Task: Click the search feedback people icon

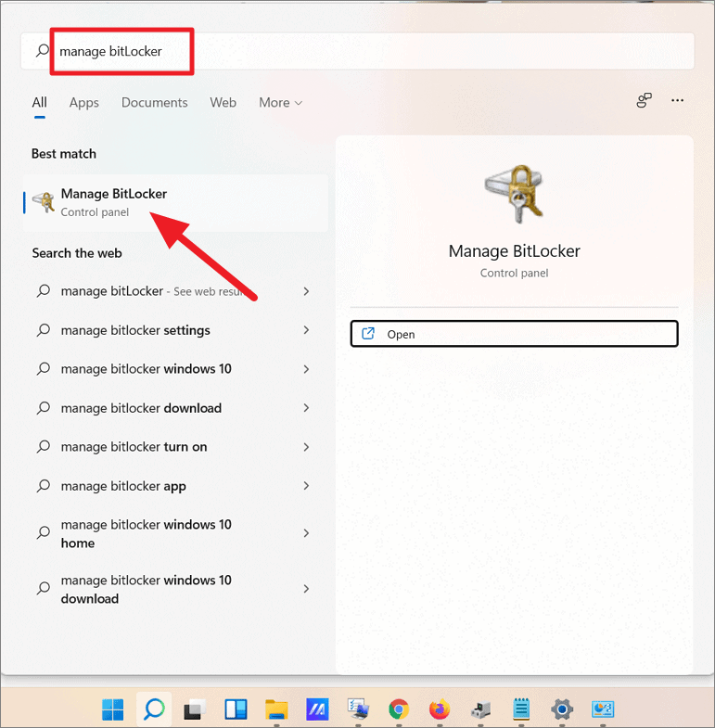Action: (x=644, y=100)
